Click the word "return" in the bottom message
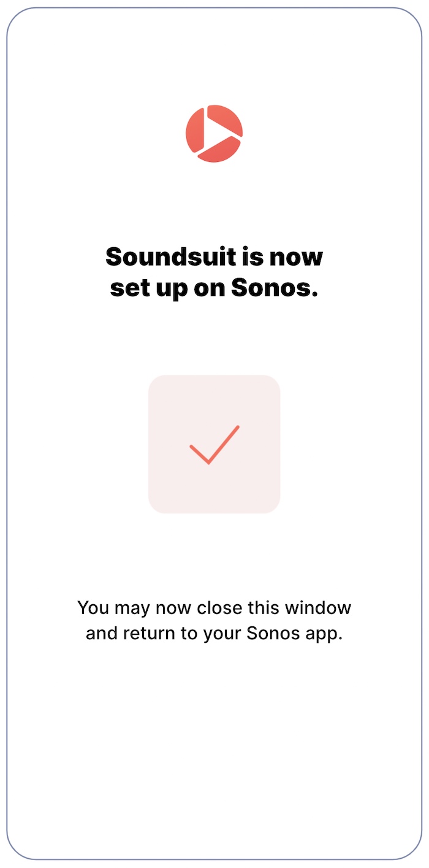 point(144,633)
